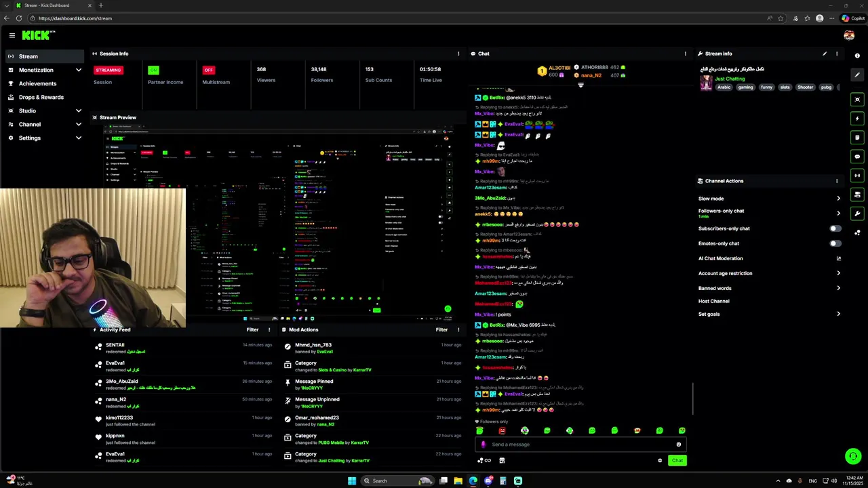868x488 pixels.
Task: Open Followers-only chat options
Action: click(770, 213)
